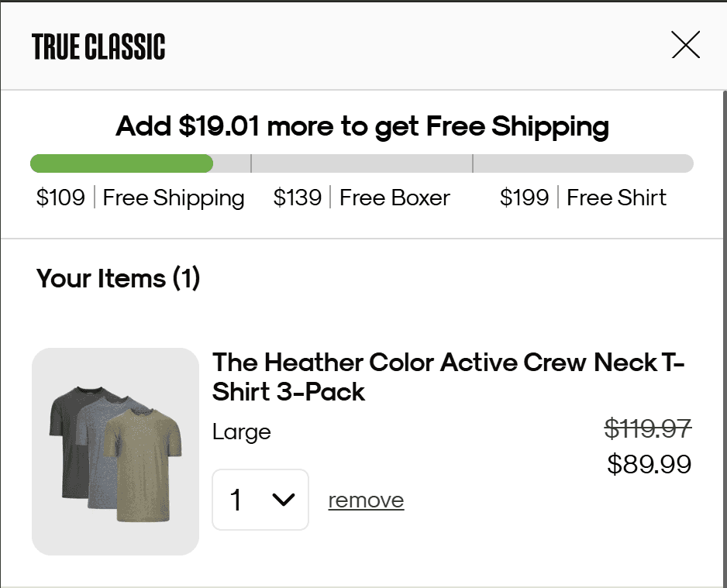Click the Your Items (1) heading
The height and width of the screenshot is (588, 727).
[117, 278]
